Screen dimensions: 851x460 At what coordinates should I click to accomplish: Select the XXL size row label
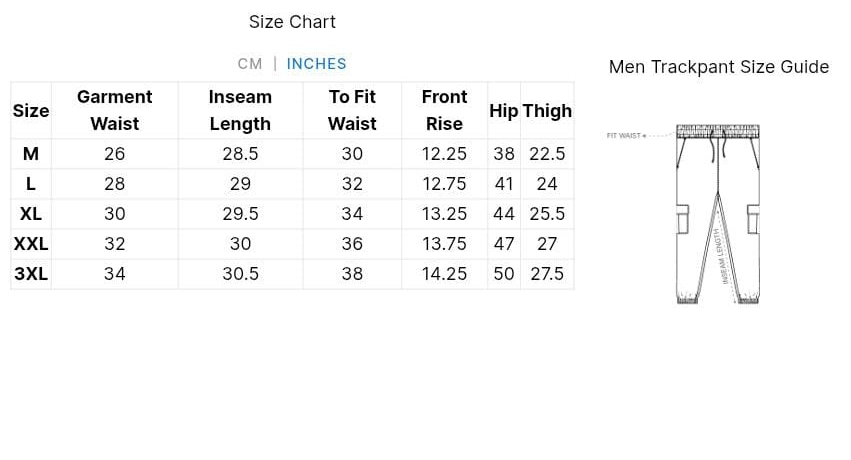[31, 244]
